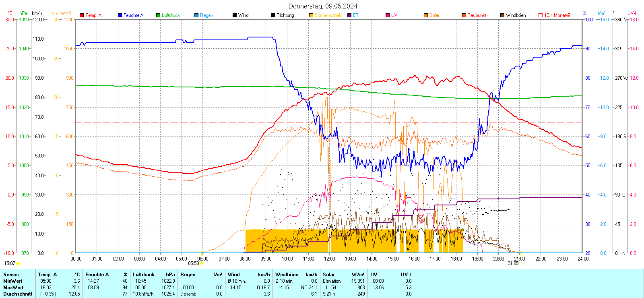Click the date title Donnerstag, 09.05.2024

tap(323, 6)
